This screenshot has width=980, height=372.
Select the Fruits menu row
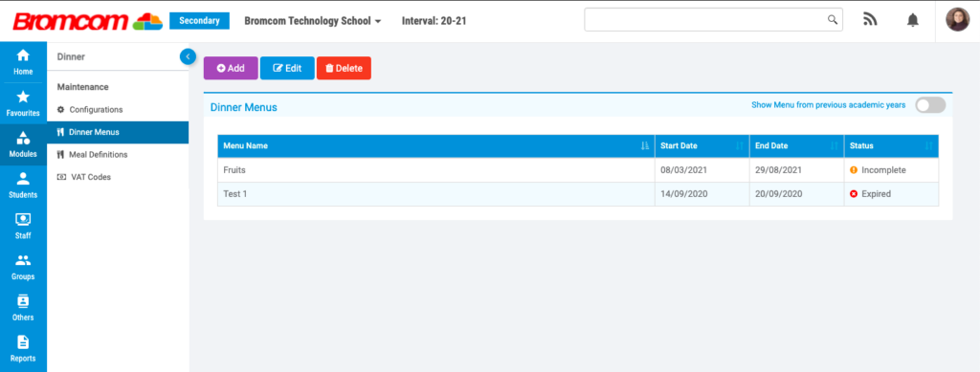point(577,170)
